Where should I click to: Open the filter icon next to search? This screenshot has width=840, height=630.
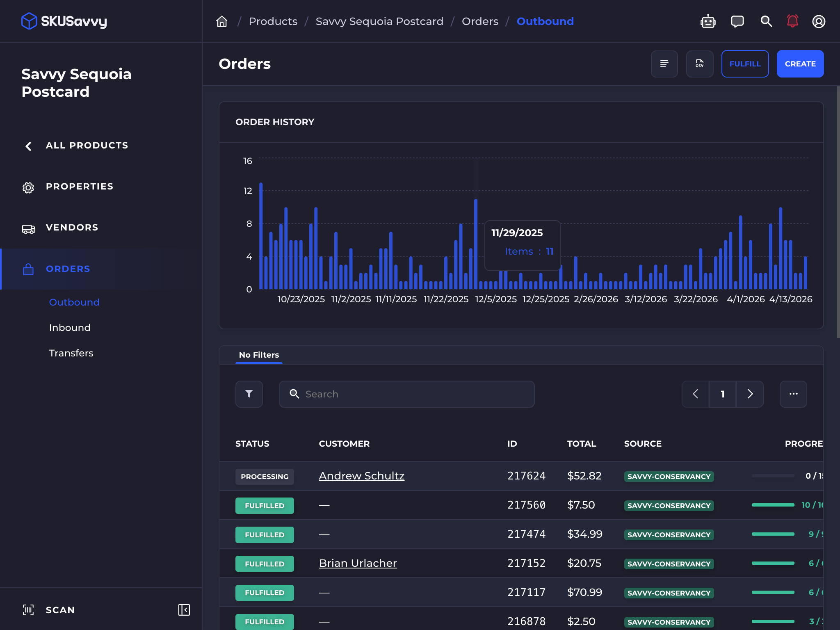coord(249,394)
